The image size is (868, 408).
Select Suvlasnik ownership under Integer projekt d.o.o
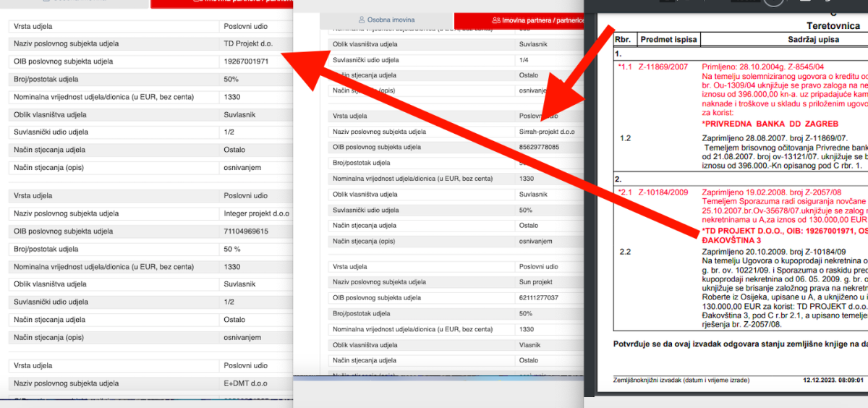239,284
